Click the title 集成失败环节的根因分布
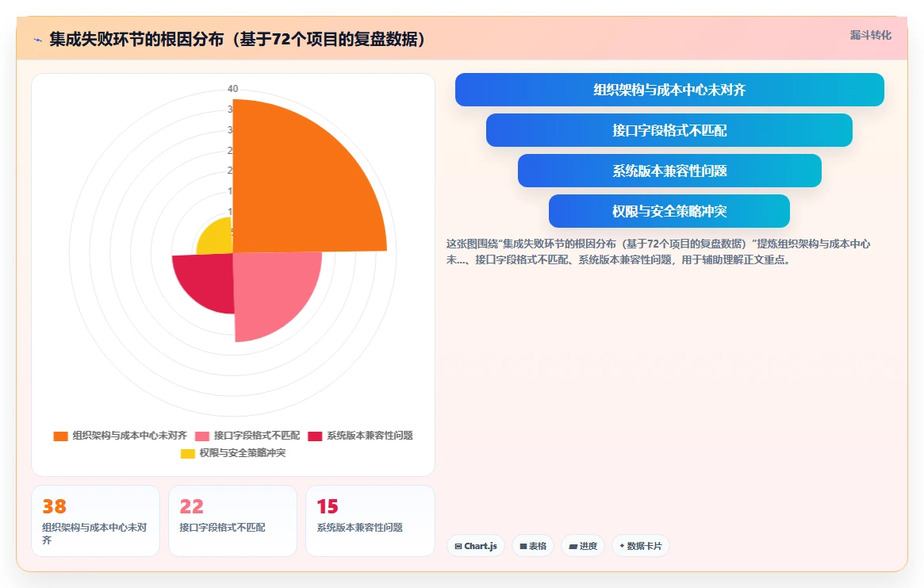Screen dimensions: 924x588 point(136,40)
